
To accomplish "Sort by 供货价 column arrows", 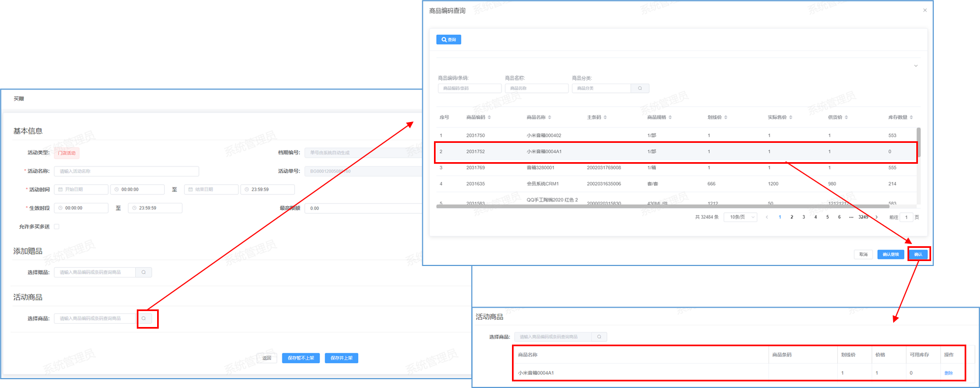I will point(846,117).
